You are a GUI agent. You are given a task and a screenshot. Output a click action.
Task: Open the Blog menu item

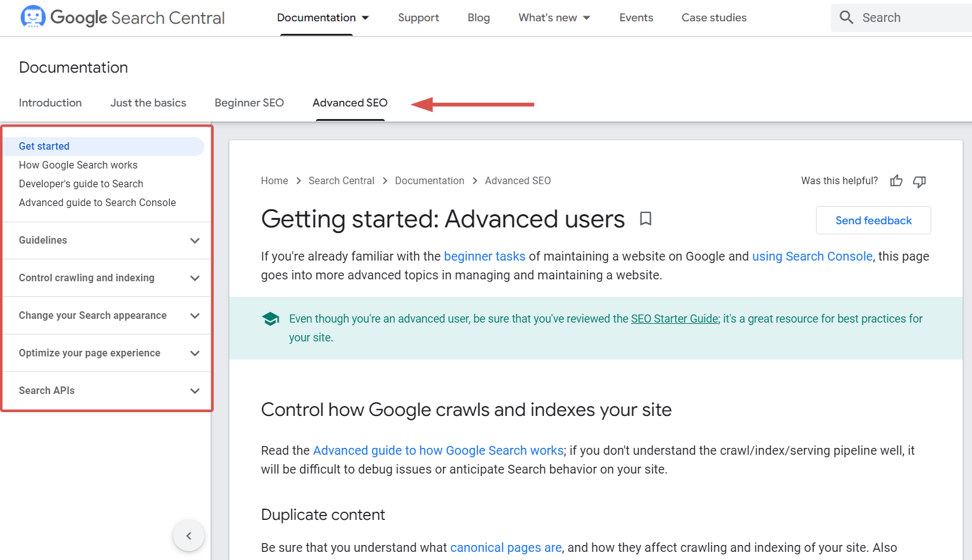(x=479, y=18)
